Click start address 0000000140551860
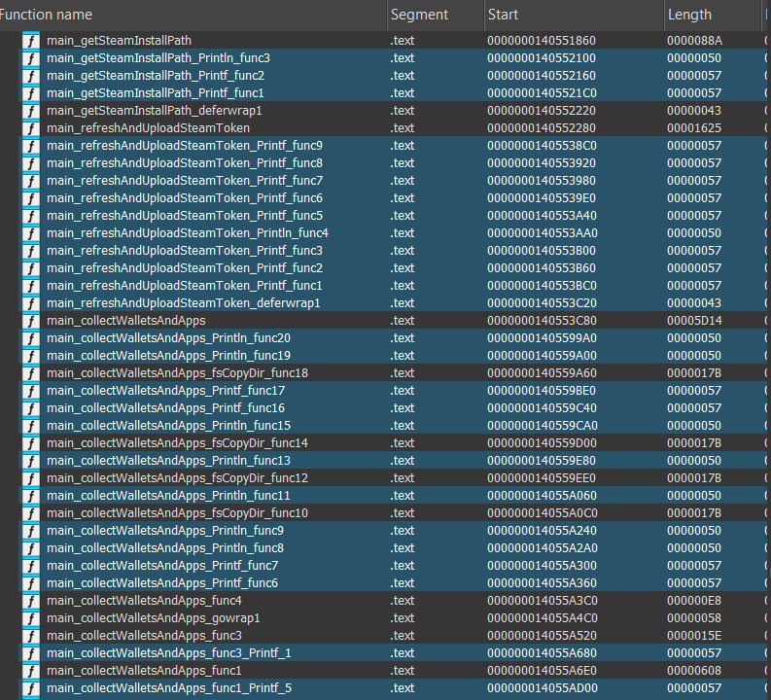771x700 pixels. pyautogui.click(x=542, y=41)
